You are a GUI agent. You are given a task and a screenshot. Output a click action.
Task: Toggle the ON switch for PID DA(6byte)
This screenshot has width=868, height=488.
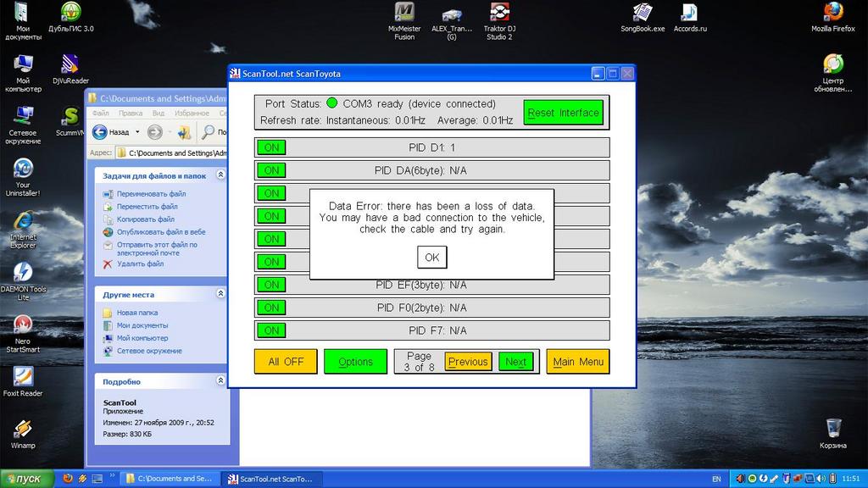click(x=271, y=170)
